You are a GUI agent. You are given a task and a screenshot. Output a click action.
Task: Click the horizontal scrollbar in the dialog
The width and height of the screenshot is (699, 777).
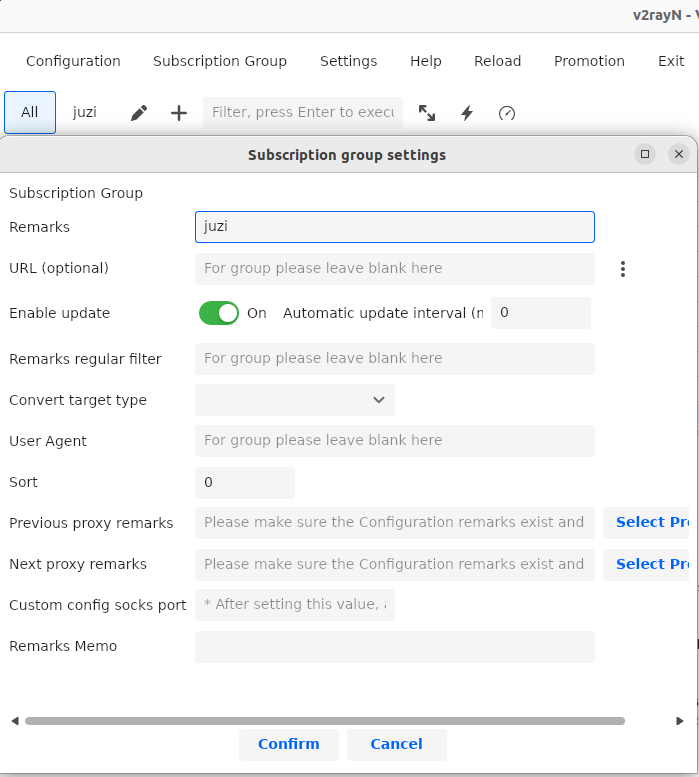click(x=325, y=720)
